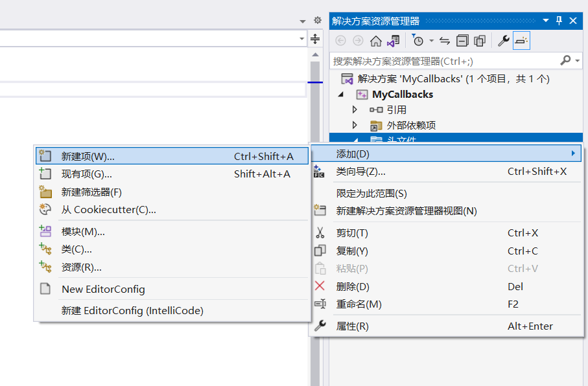Collapse all nodes in Solution Explorer
This screenshot has width=588, height=386.
tap(462, 40)
